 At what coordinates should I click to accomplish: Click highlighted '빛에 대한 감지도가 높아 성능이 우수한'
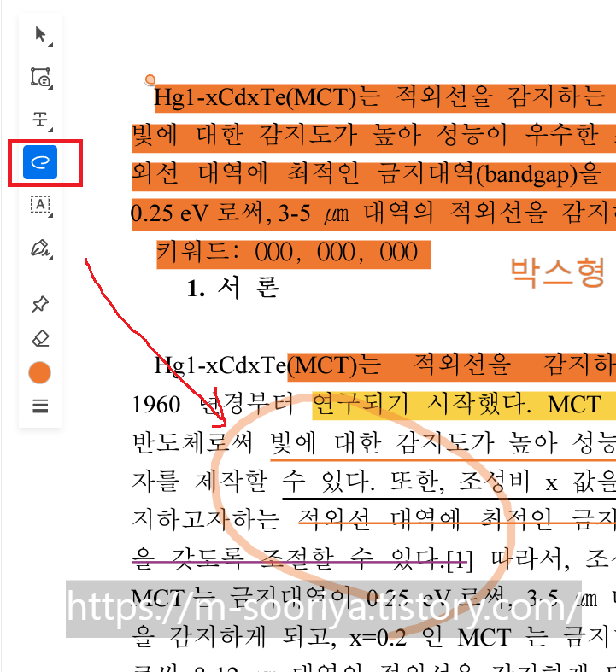click(365, 136)
